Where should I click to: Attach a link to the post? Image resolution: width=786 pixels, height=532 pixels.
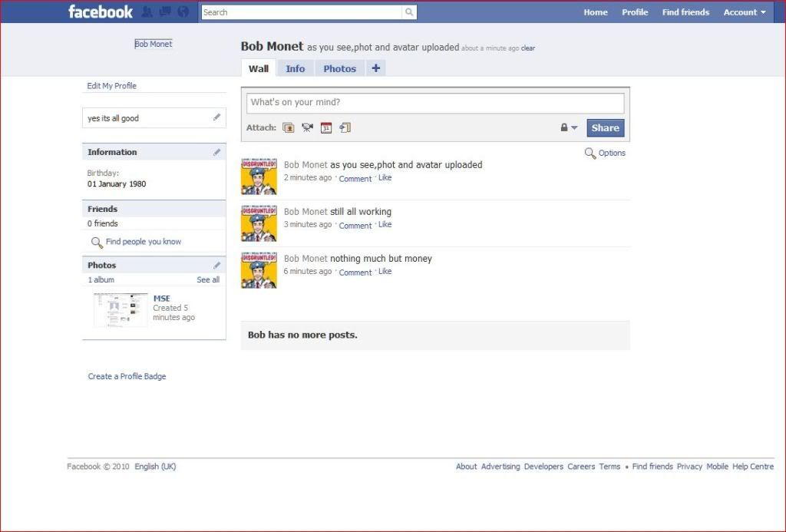coord(345,128)
